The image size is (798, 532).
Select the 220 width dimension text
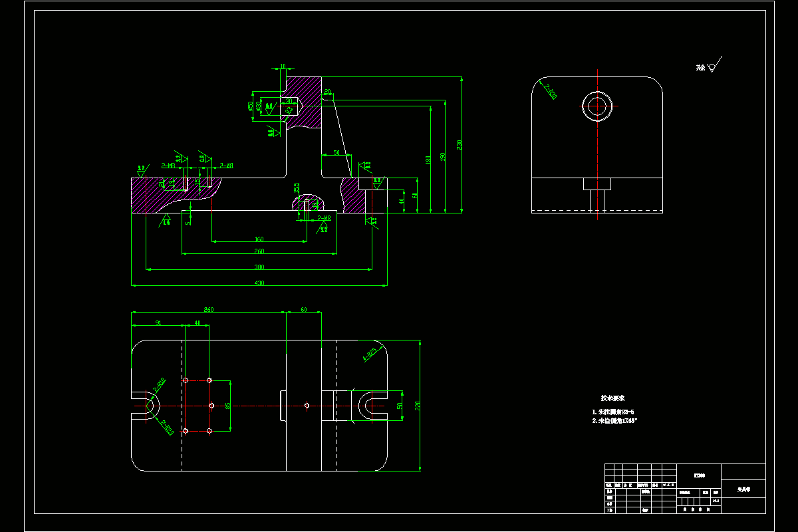pos(418,405)
